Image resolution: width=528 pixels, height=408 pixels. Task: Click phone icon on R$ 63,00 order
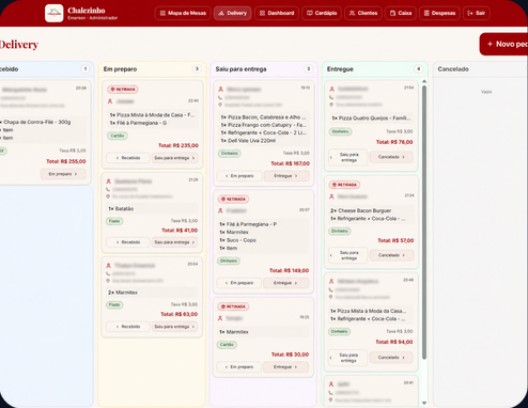click(108, 274)
